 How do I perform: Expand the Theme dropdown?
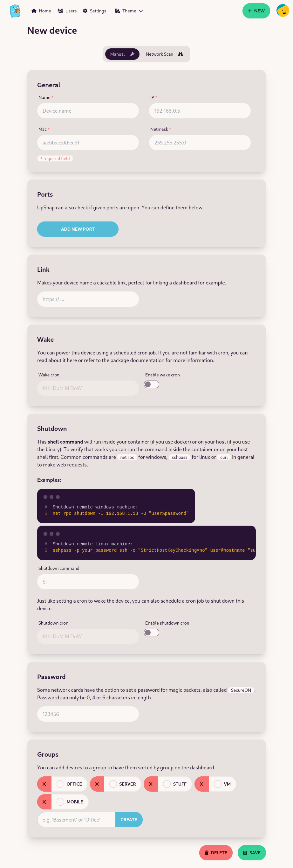tap(129, 11)
